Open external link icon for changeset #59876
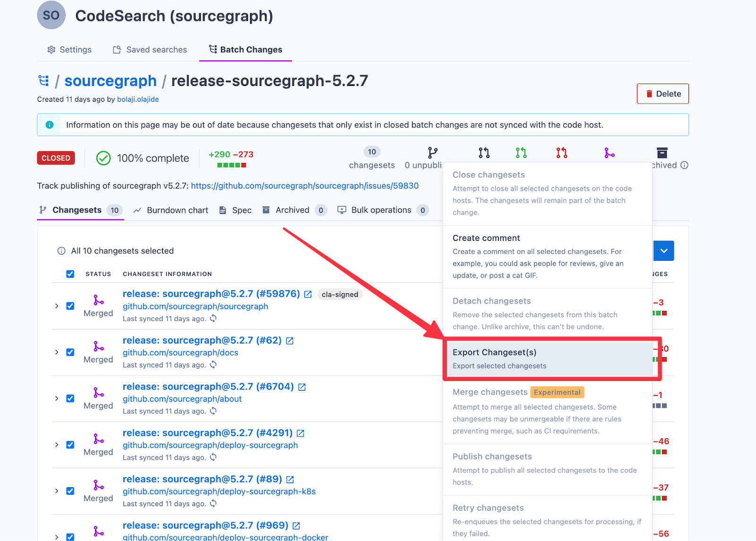 (x=308, y=294)
